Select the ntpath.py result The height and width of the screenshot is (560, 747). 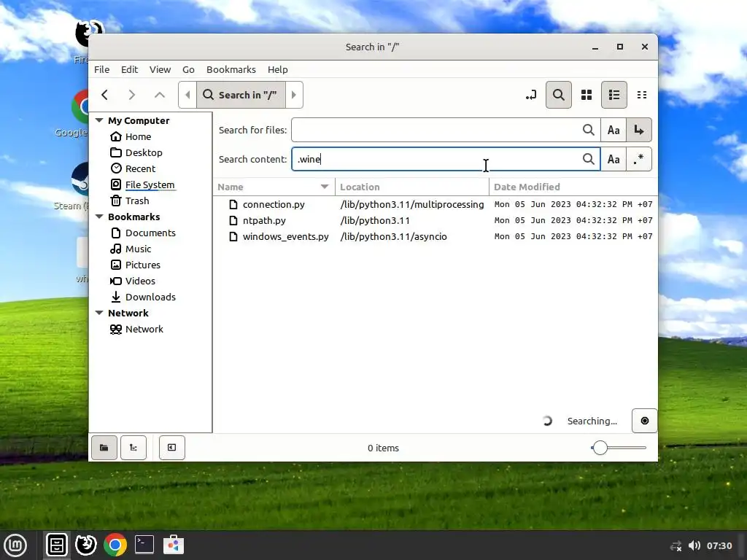pyautogui.click(x=264, y=220)
